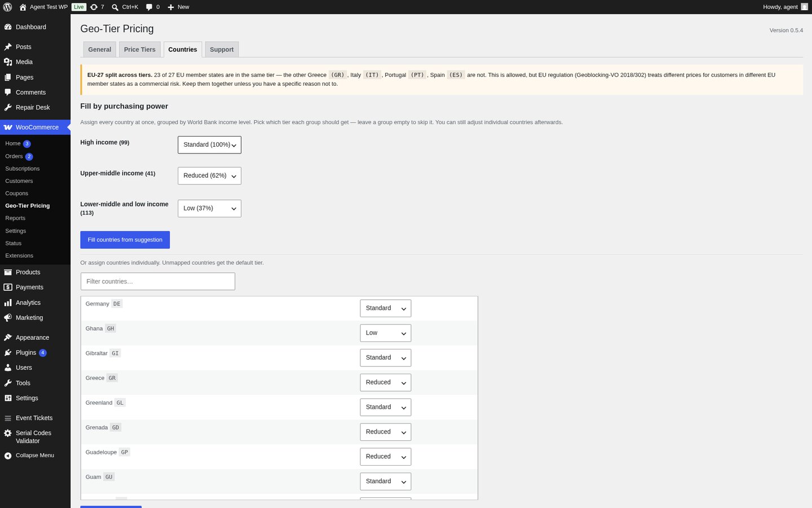This screenshot has width=812, height=508.
Task: Change Grenada tier dropdown
Action: point(385,432)
